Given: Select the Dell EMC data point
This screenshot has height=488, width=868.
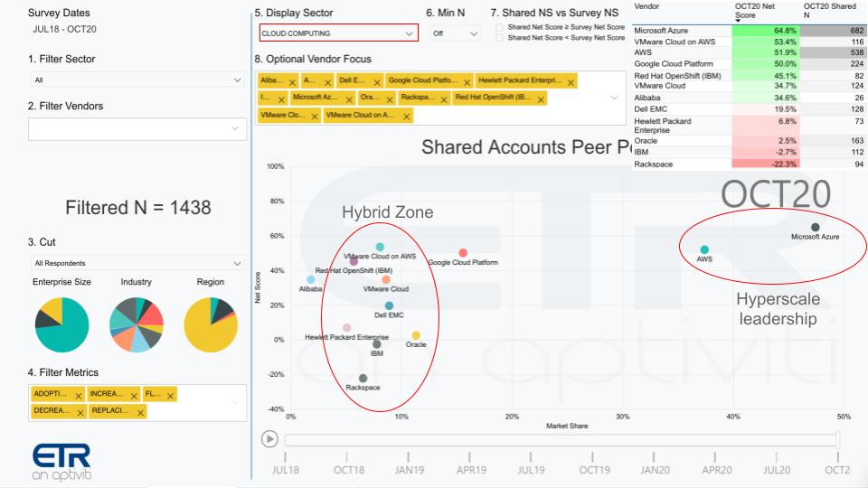Looking at the screenshot, I should (389, 305).
